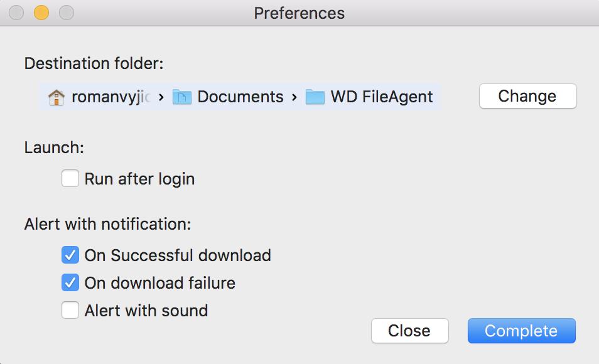Select the romanvyjic path segment
This screenshot has height=364, width=599.
click(x=111, y=97)
